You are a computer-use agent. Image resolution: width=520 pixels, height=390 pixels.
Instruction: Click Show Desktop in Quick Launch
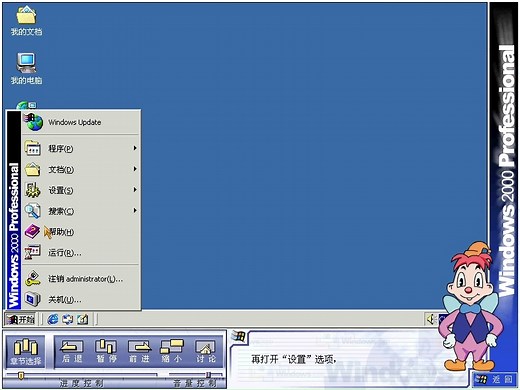(82, 319)
